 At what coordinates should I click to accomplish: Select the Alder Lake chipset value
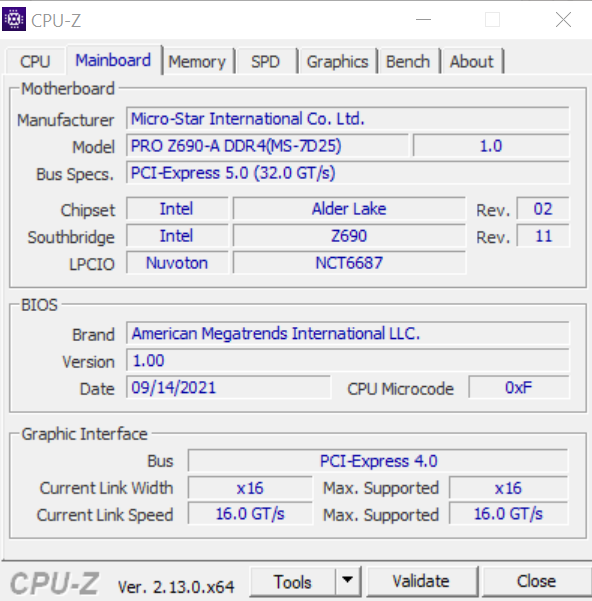point(349,209)
